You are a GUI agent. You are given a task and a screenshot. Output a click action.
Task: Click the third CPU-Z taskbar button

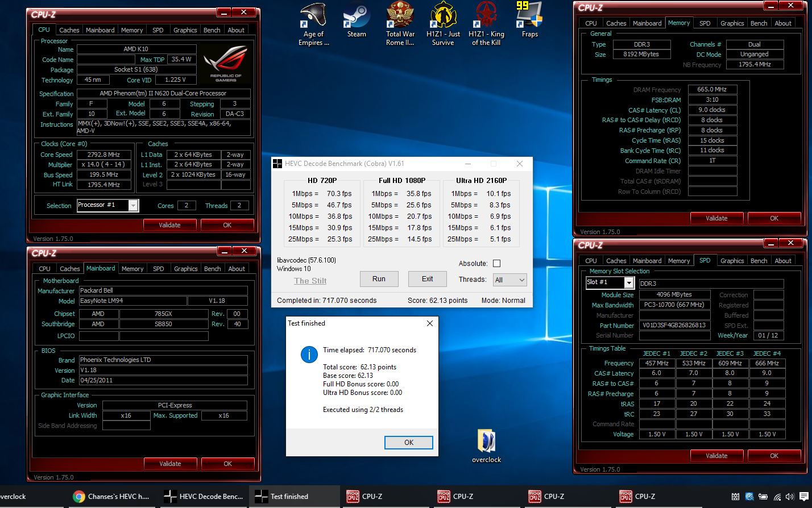[x=567, y=496]
